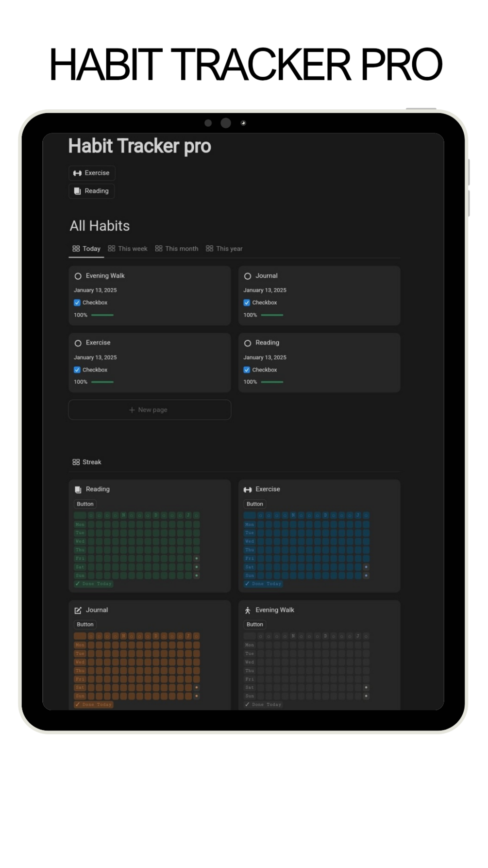Click the Mon row label in Reading streak grid
Screen dimensions: 488x868
[x=80, y=525]
